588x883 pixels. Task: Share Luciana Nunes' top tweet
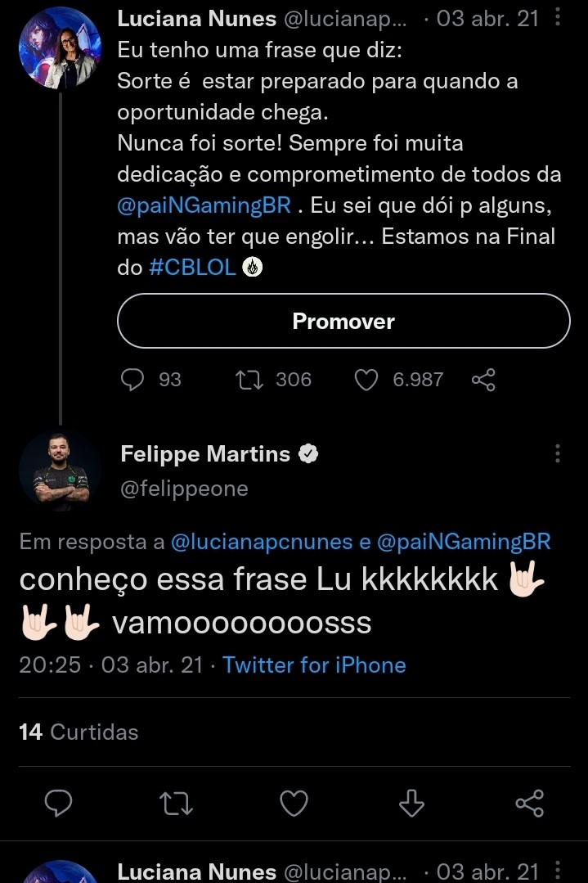pos(483,380)
